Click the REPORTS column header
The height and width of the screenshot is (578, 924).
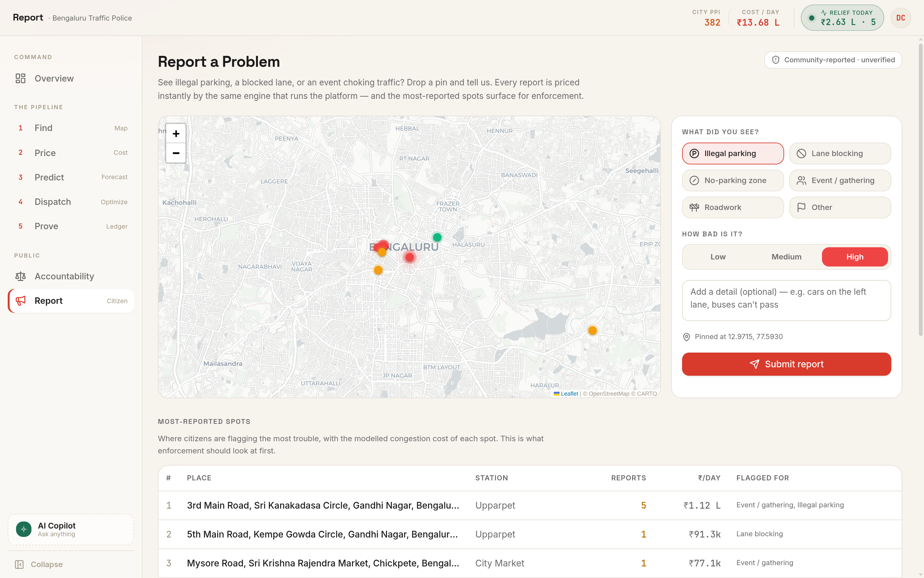point(629,478)
